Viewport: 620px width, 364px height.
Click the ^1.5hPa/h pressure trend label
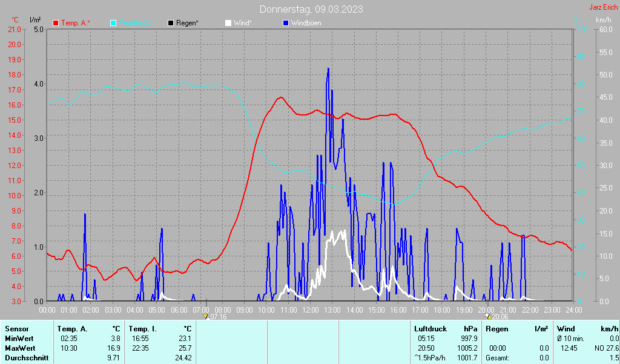[x=430, y=358]
